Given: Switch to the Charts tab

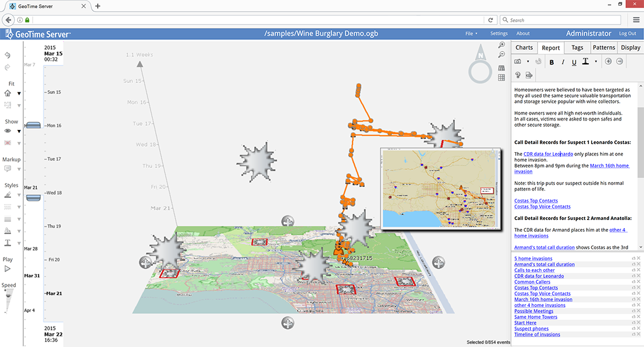Looking at the screenshot, I should [524, 47].
